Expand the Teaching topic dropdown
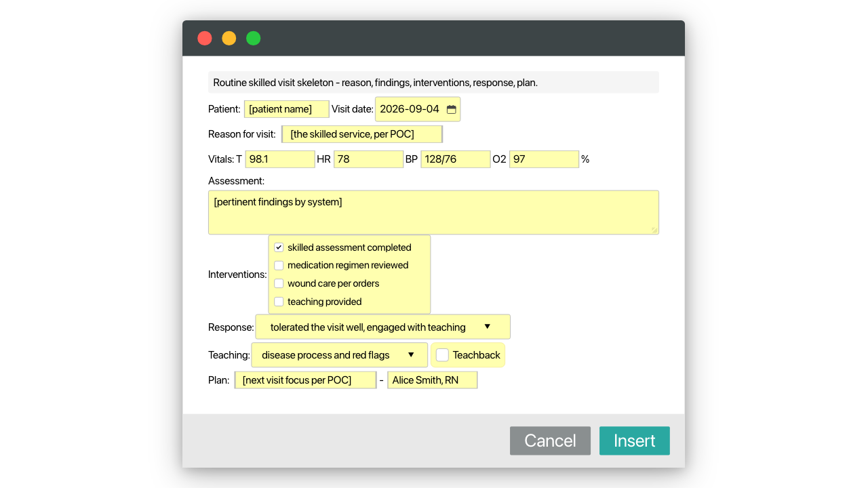This screenshot has height=488, width=868. [339, 355]
